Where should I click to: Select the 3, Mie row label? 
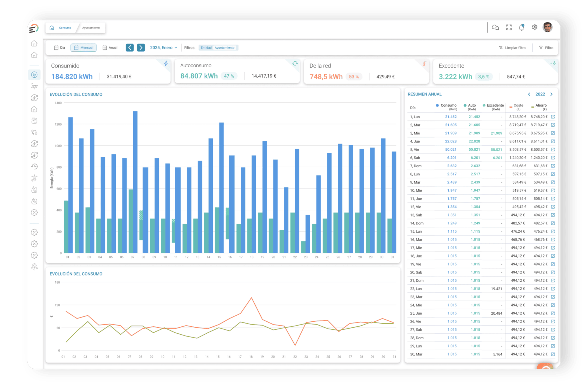[415, 133]
